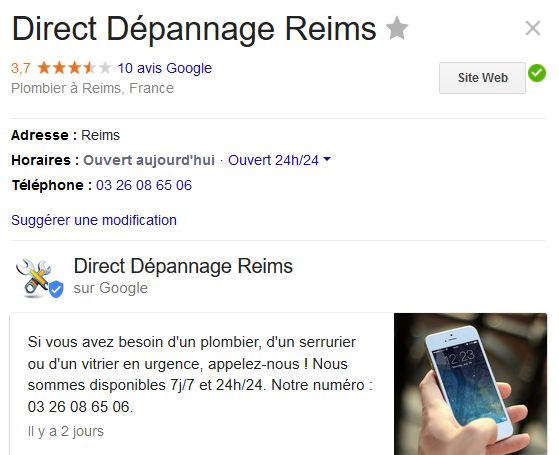Click the wrench and screwdriver logo
The image size is (559, 455).
tap(33, 277)
